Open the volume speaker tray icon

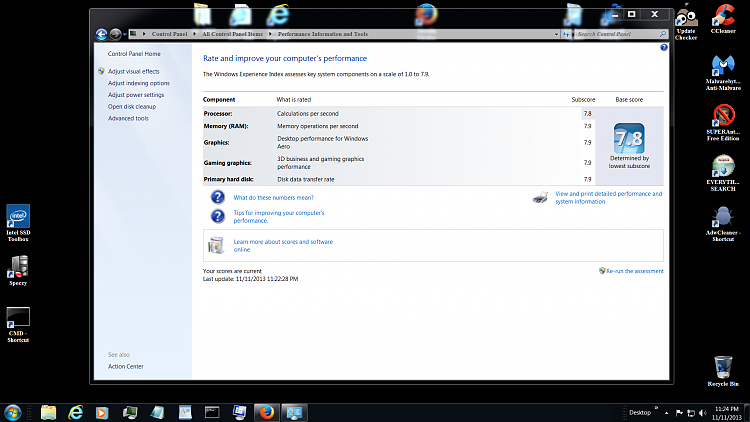[702, 413]
